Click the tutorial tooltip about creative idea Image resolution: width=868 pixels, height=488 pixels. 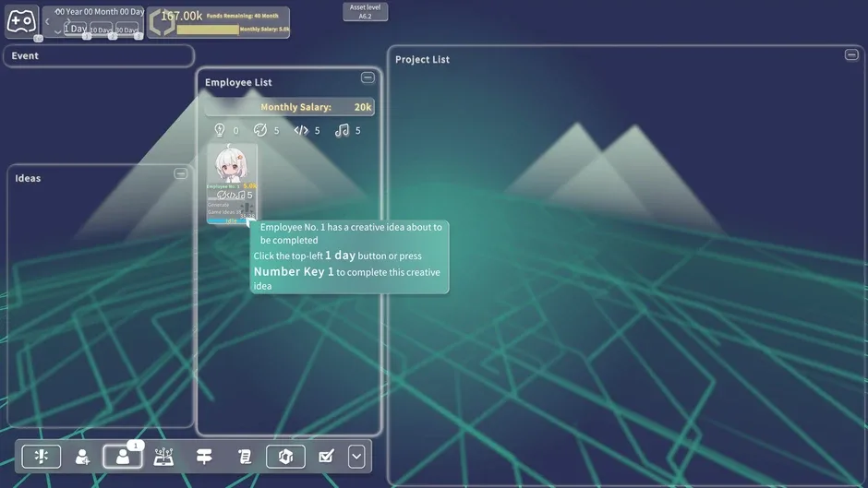click(x=349, y=256)
